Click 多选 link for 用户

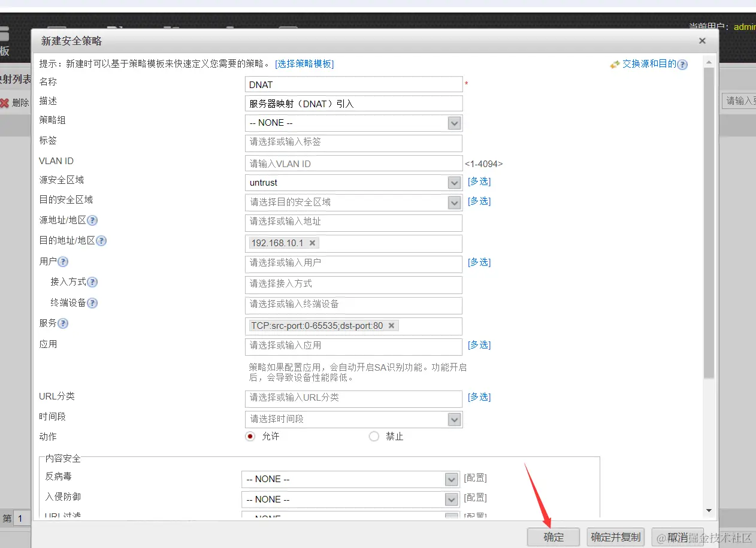[x=479, y=262]
